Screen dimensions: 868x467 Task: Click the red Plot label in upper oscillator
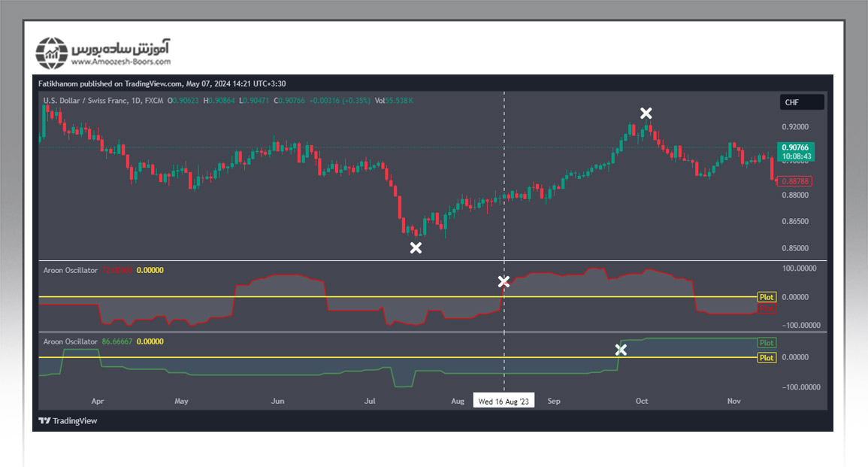point(766,308)
